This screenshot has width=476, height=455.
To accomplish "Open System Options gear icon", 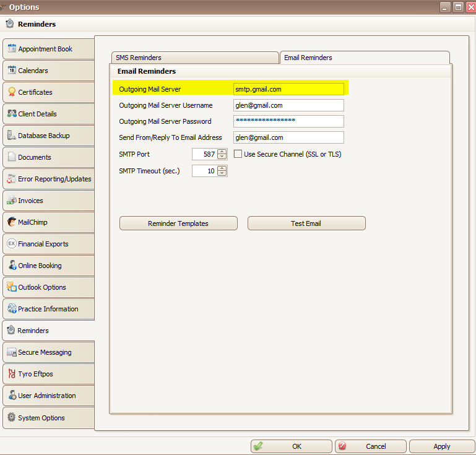I will [x=12, y=417].
